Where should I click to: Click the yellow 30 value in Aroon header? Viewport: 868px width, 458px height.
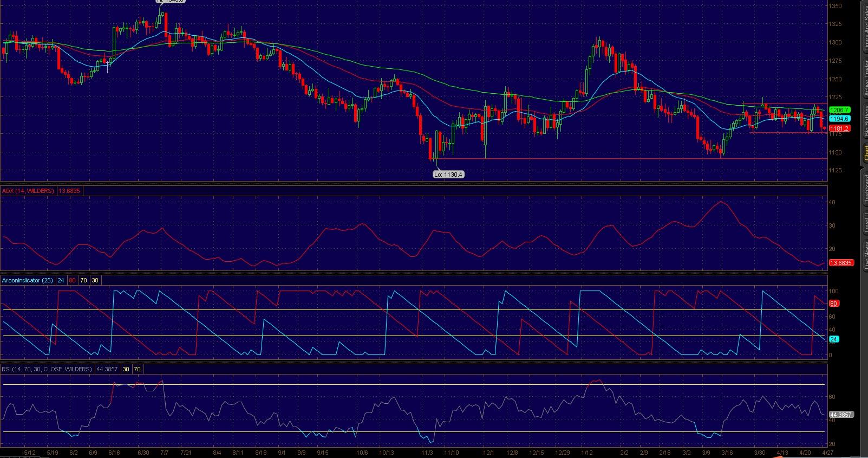click(95, 280)
